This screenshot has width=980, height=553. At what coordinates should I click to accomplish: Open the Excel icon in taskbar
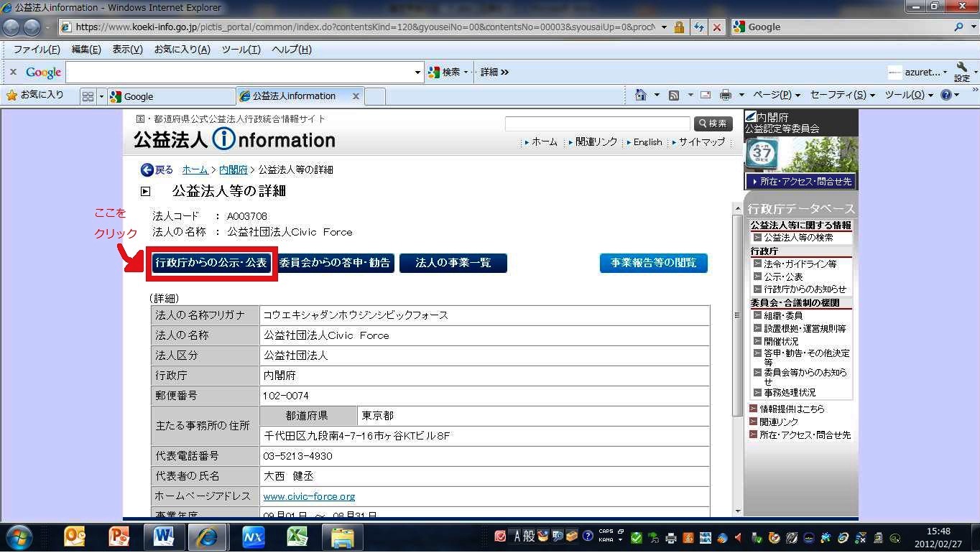point(297,536)
